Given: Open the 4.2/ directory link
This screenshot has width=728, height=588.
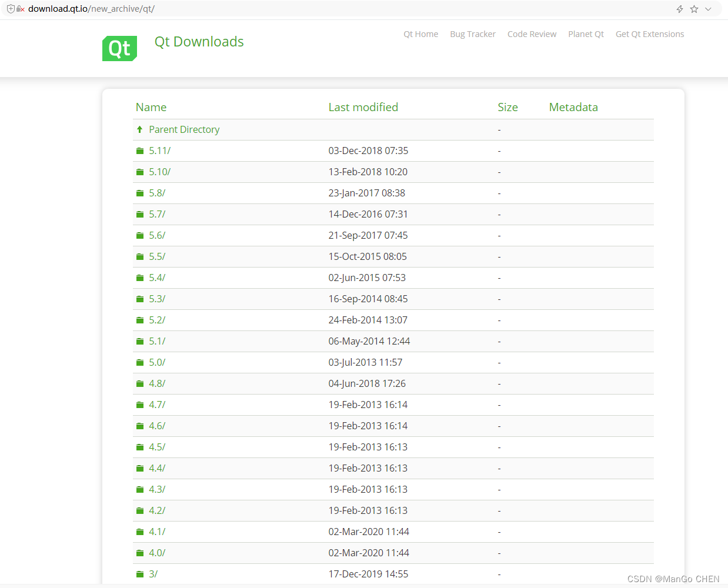Looking at the screenshot, I should 157,511.
